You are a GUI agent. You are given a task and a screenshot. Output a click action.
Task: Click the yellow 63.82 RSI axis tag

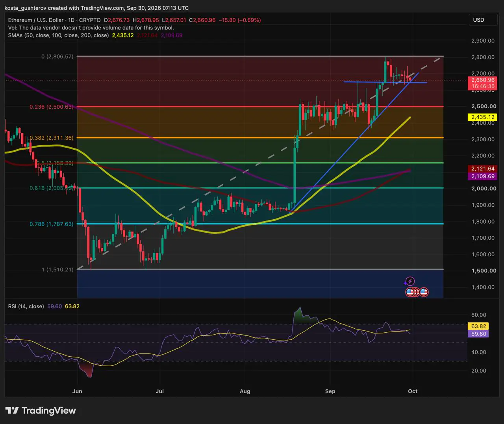point(479,326)
